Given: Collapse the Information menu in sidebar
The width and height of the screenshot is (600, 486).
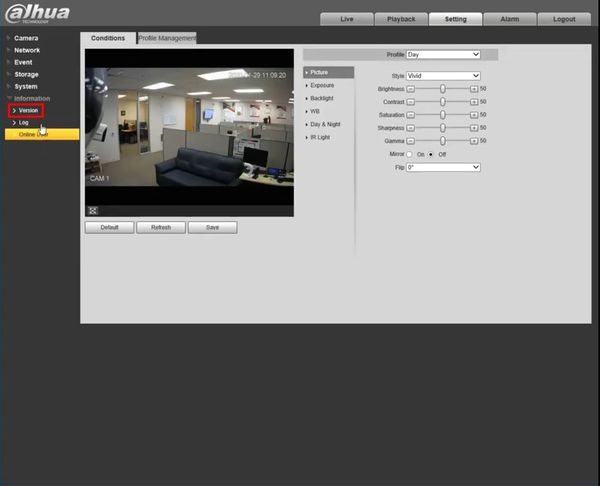Looking at the screenshot, I should (x=31, y=99).
